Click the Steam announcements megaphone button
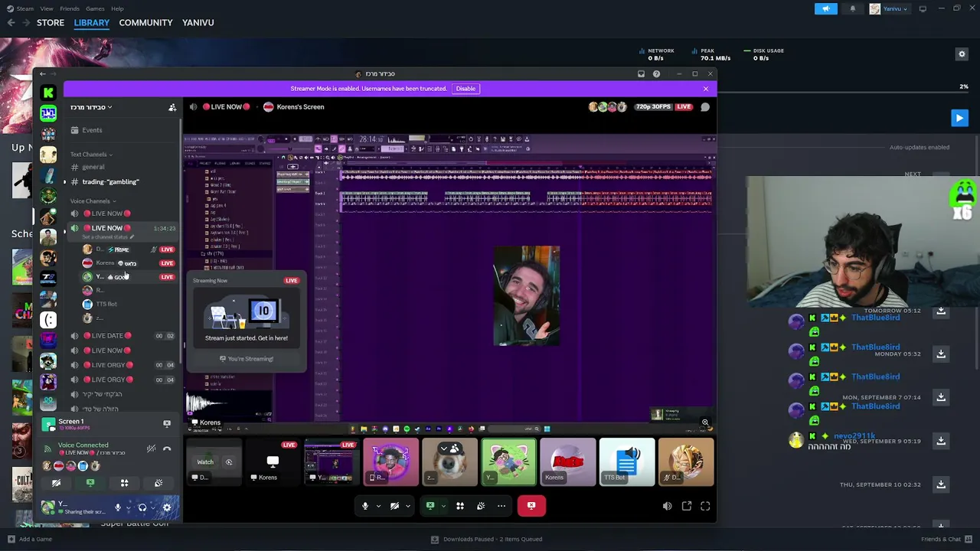Screen dimensions: 980x551 pyautogui.click(x=826, y=8)
